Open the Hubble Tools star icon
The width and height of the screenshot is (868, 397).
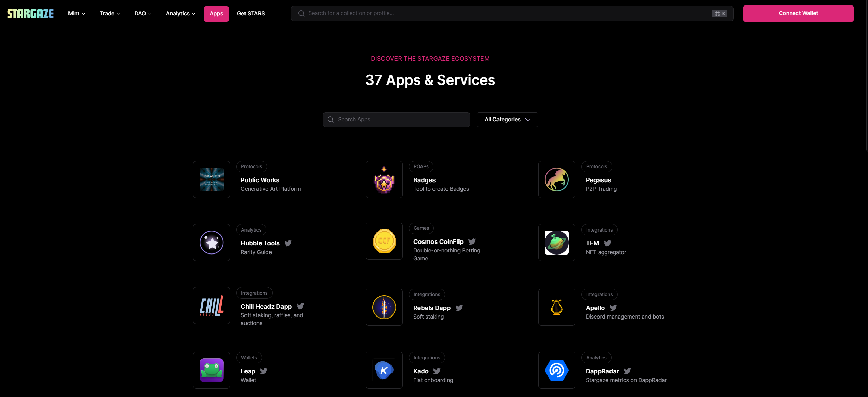212,243
